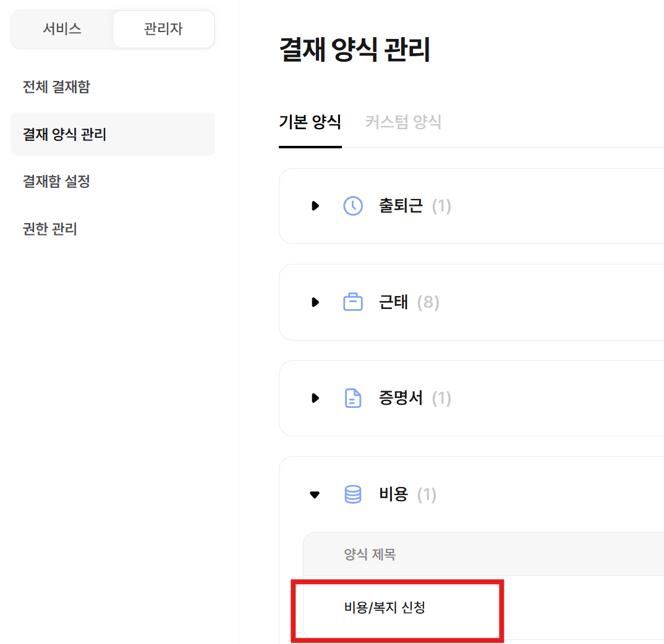Open 전체 결재함 in the sidebar
The width and height of the screenshot is (664, 644).
[56, 87]
